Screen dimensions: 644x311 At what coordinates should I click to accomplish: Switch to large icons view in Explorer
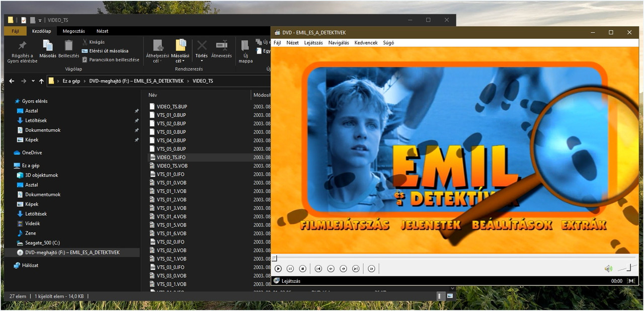tap(450, 296)
